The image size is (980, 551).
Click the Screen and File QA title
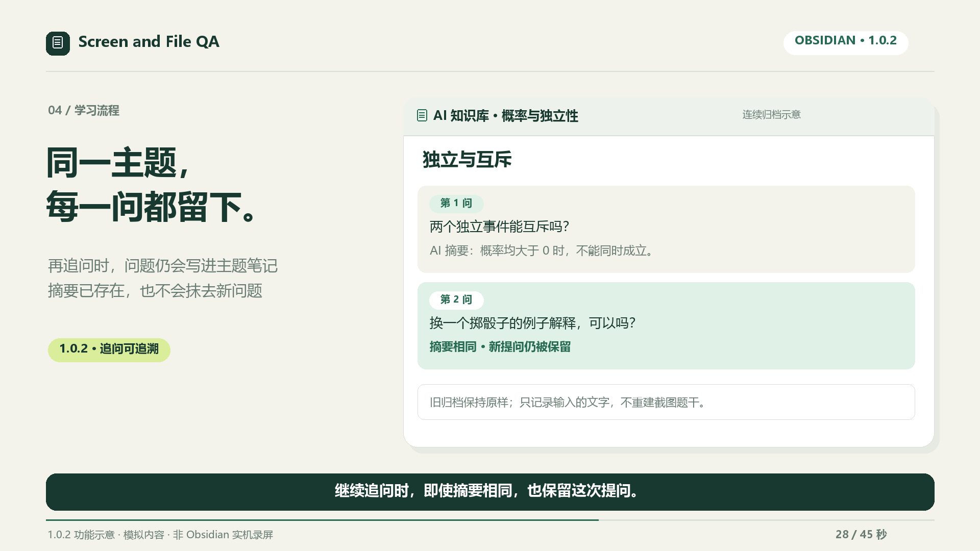(149, 42)
